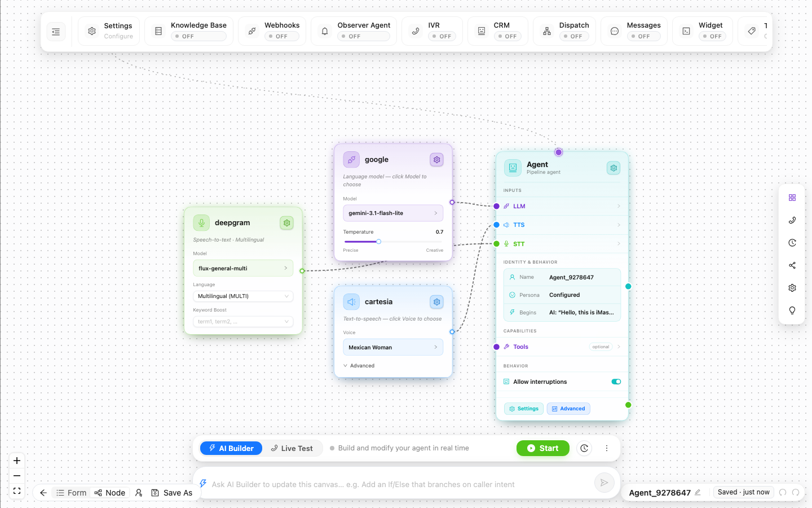Go back with the arrow icon

coord(43,493)
